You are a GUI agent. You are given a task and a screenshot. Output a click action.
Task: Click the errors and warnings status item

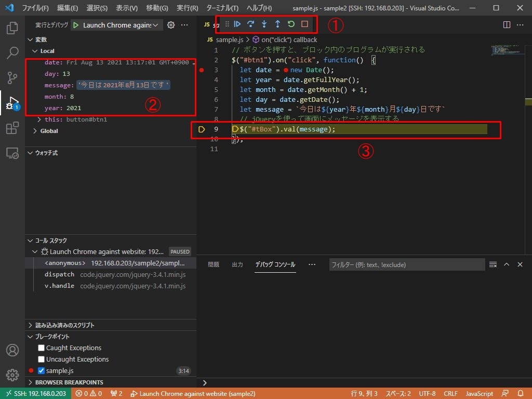(89, 394)
